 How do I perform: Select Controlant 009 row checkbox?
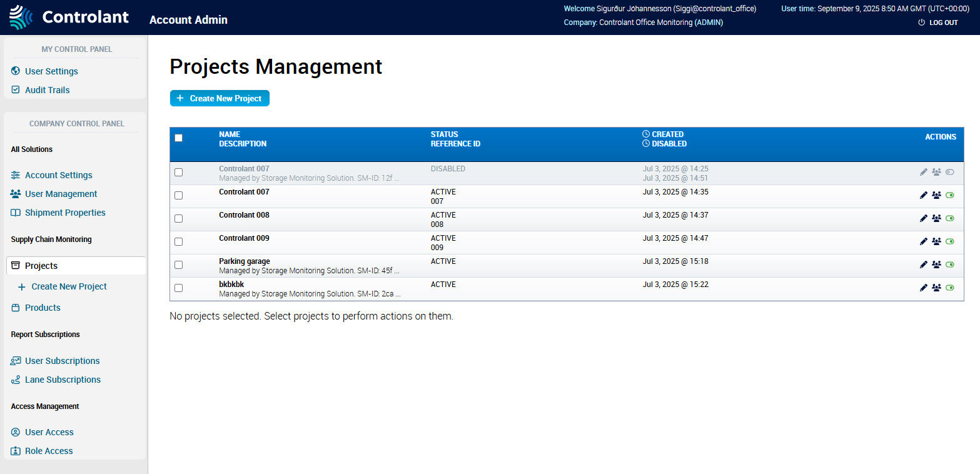point(178,241)
